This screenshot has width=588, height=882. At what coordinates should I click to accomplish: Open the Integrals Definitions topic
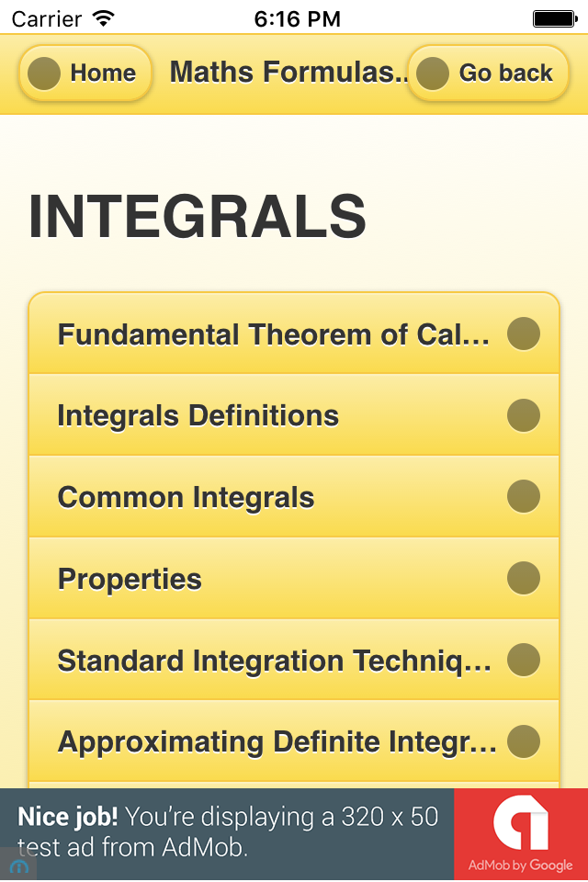click(198, 416)
